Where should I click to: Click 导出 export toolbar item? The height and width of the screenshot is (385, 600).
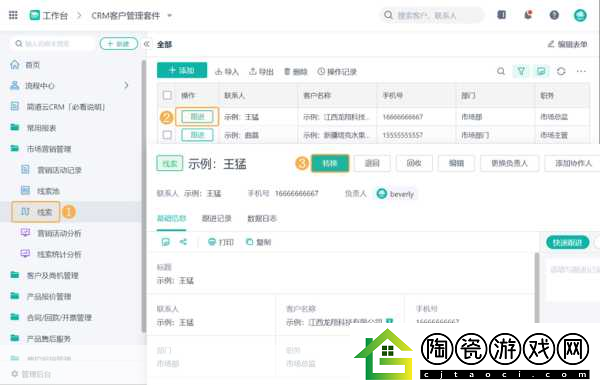[x=261, y=72]
